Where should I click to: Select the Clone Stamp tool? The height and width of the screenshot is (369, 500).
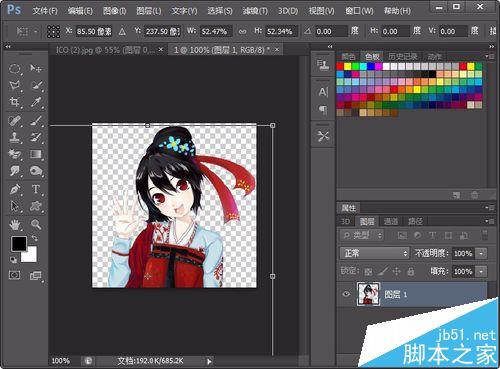(14, 137)
